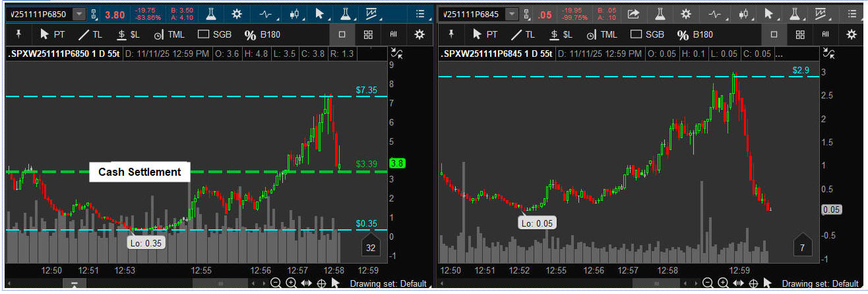Open the grid layout menu in right chart

point(800,35)
